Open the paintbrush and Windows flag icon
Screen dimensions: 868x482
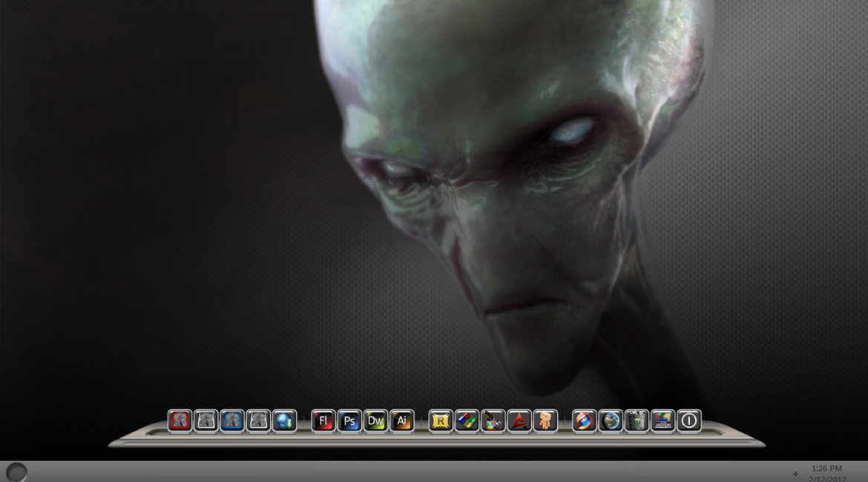[x=493, y=421]
